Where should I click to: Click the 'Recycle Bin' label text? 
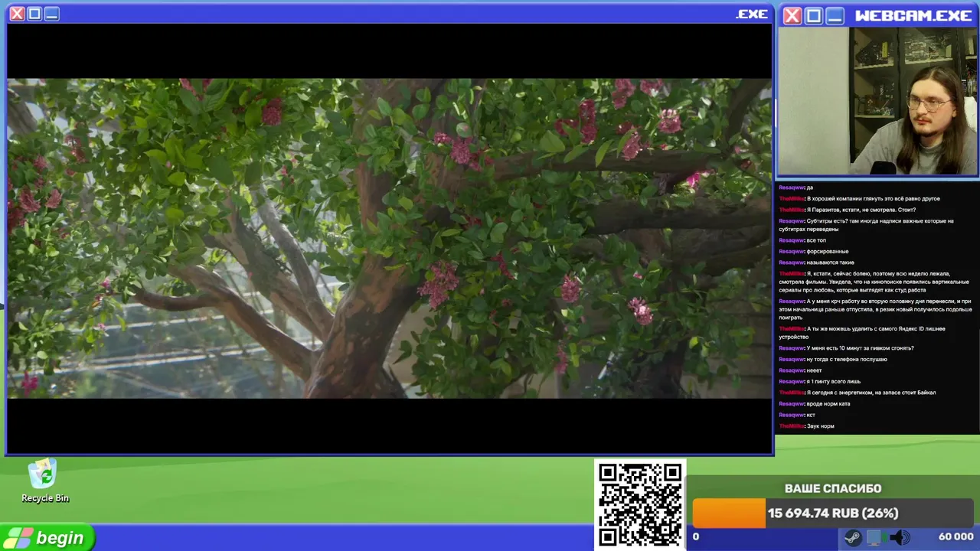[45, 498]
